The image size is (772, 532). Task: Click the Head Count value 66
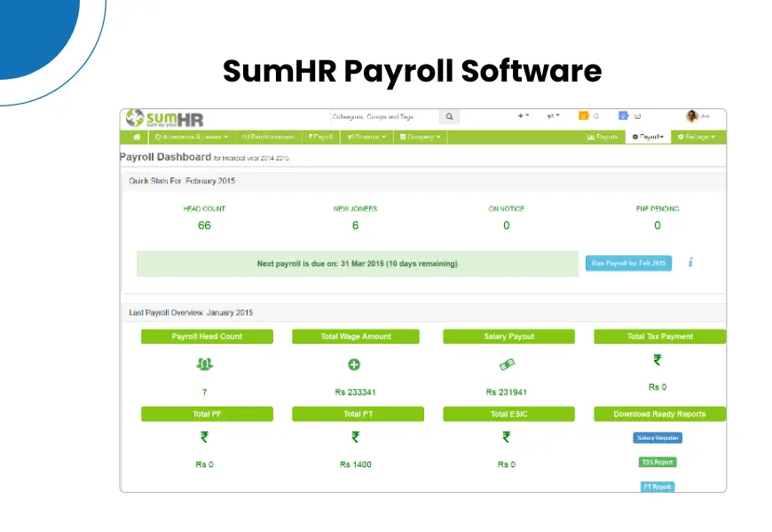[x=204, y=225]
